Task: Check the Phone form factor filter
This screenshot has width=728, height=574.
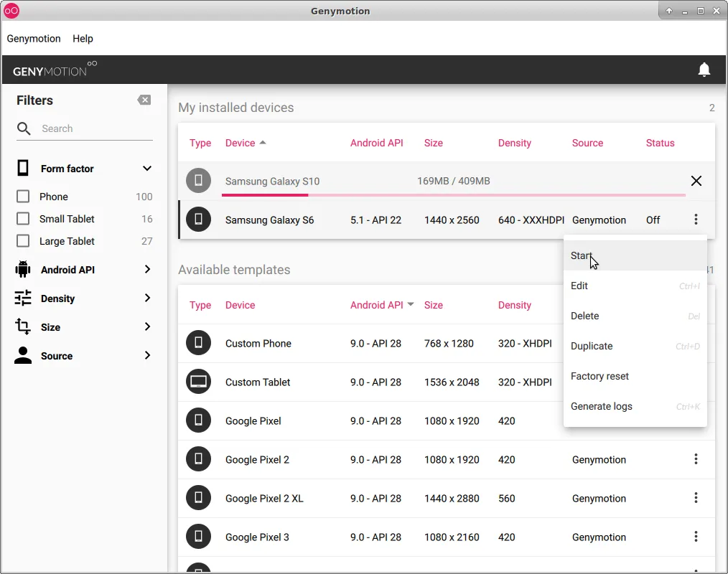Action: (23, 197)
